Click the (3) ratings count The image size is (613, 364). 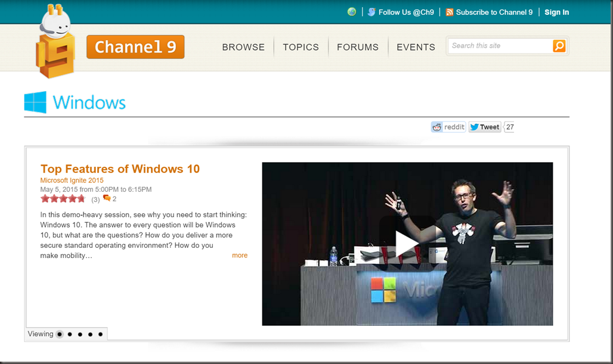(x=95, y=200)
